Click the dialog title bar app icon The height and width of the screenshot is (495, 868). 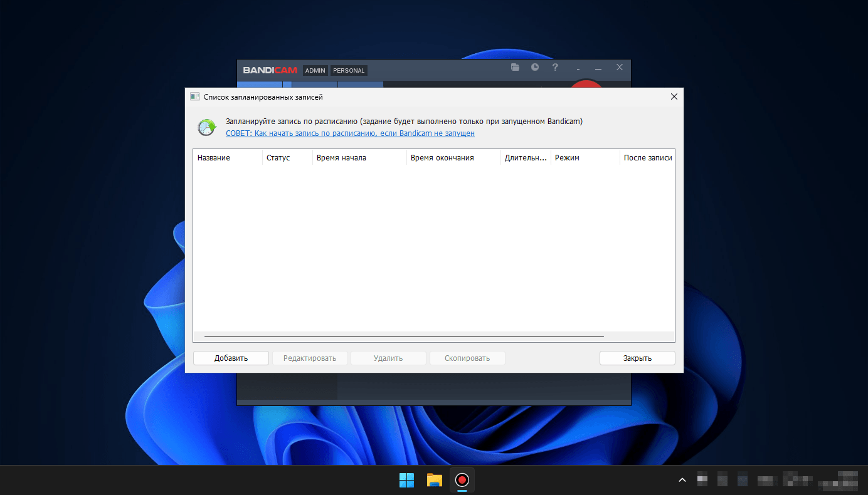pyautogui.click(x=194, y=97)
